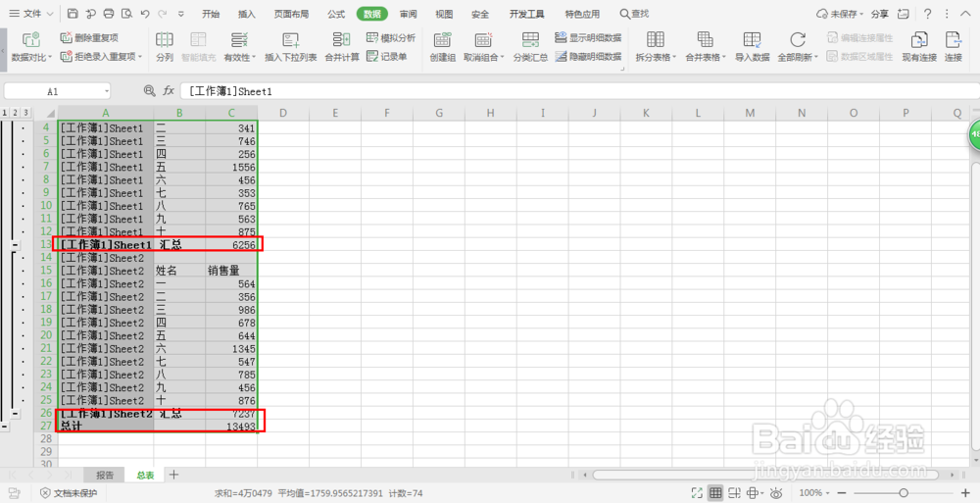Click the help question mark icon
Image resolution: width=980 pixels, height=503 pixels.
pos(927,14)
